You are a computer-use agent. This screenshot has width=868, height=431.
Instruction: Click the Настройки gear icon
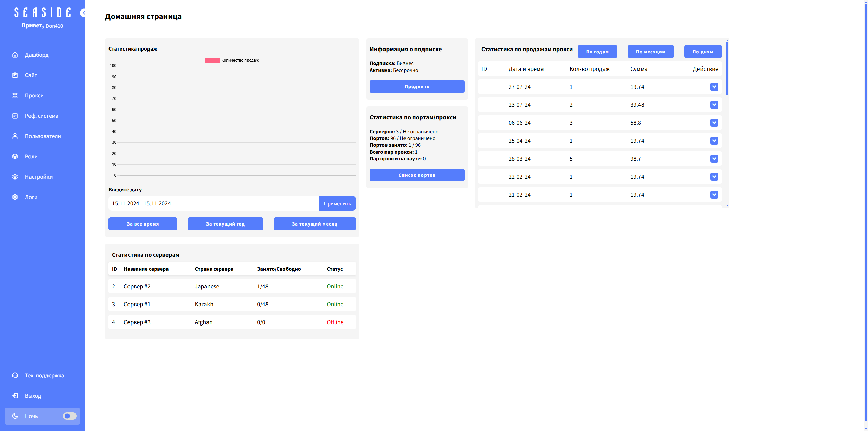(15, 177)
